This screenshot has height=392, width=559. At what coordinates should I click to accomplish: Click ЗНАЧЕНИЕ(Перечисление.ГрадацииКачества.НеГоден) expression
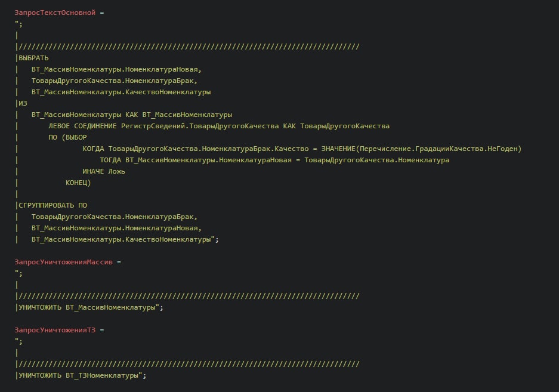point(421,149)
